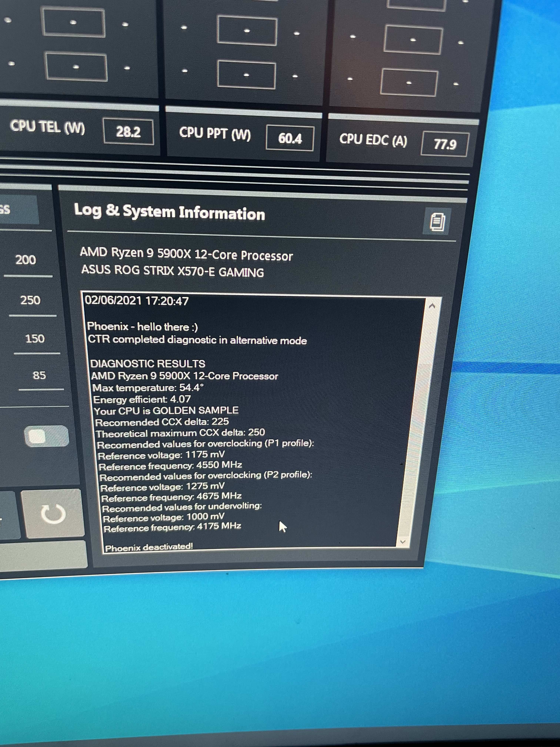Click the 'DIAGNOSTIC RESULTS' log line
The width and height of the screenshot is (560, 747).
148,364
